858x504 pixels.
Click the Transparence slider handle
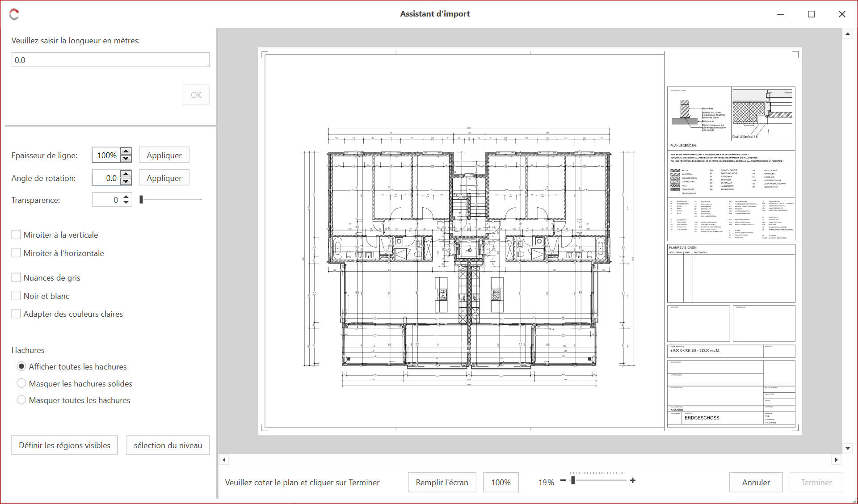(141, 200)
